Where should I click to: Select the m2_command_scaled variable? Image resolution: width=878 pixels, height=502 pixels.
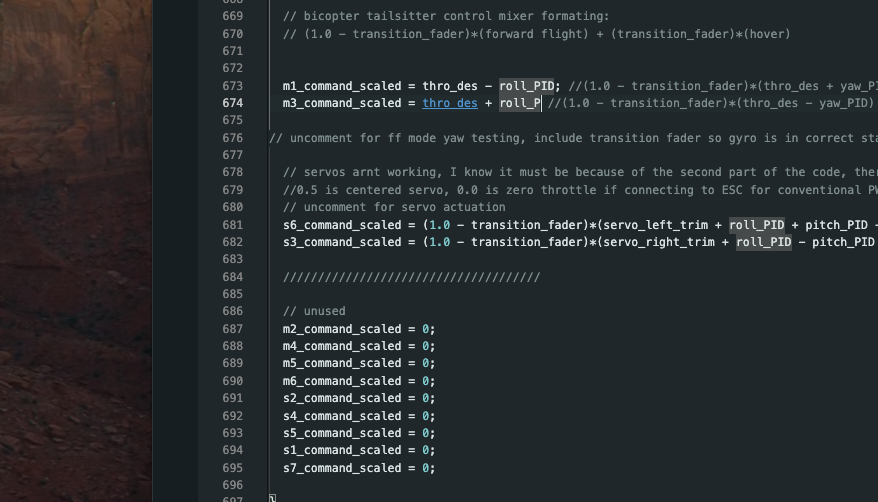(342, 329)
